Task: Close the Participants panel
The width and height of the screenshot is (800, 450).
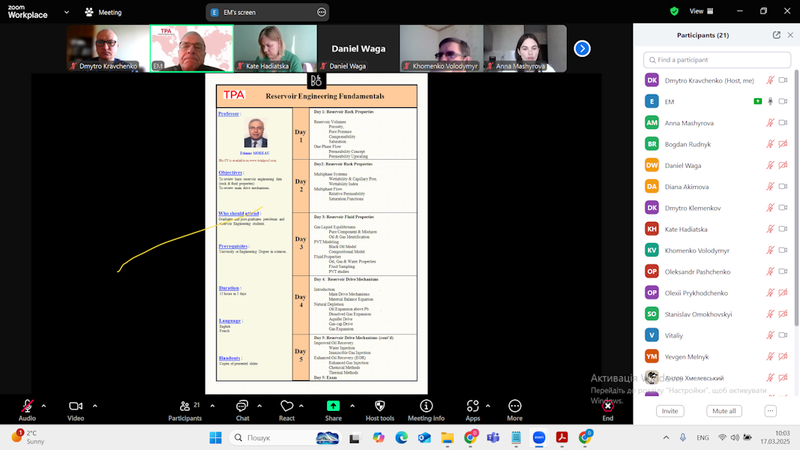Action: (x=790, y=35)
